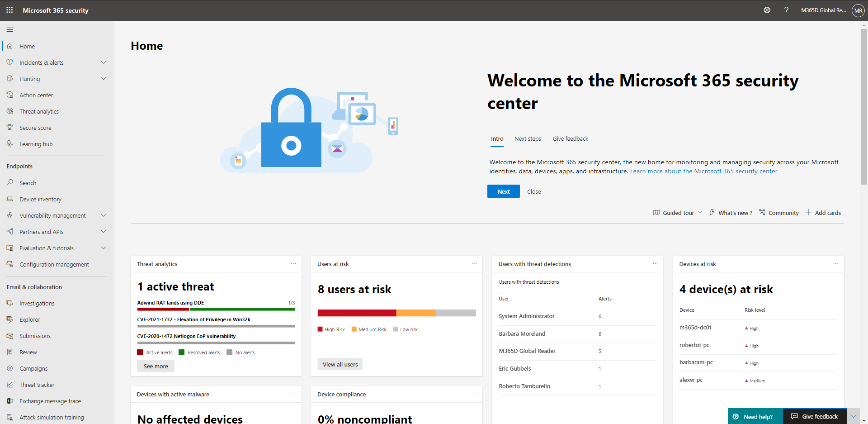The height and width of the screenshot is (424, 868).
Task: Open the Threat analytics section
Action: (x=38, y=111)
